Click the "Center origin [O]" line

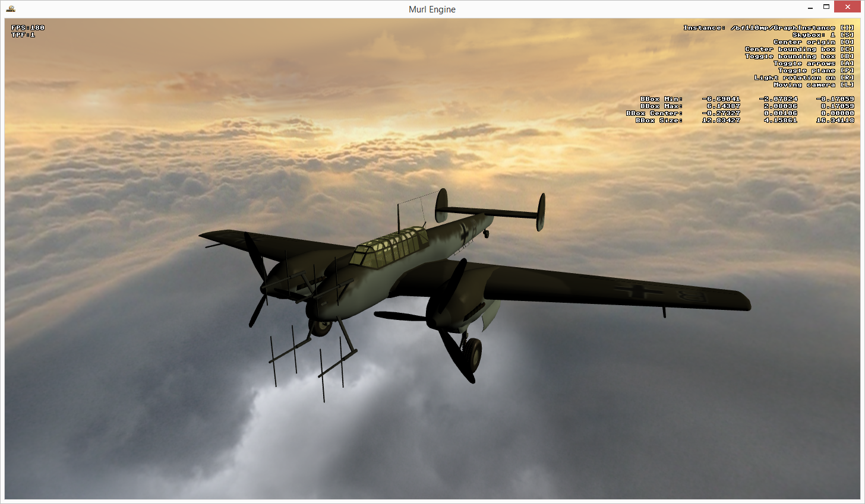814,42
